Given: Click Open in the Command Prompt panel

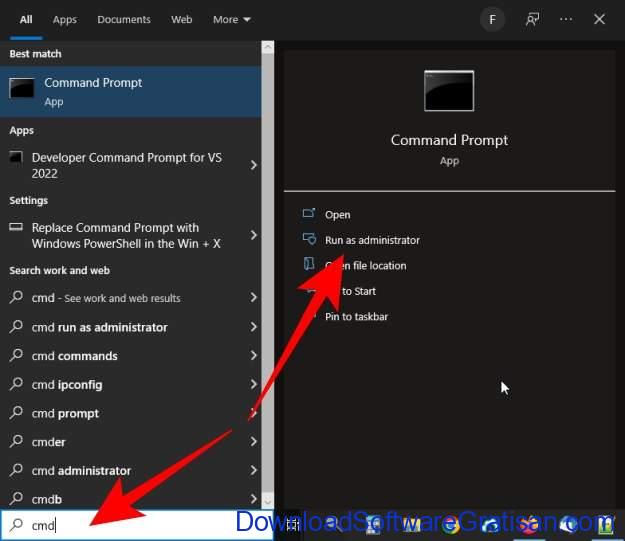Looking at the screenshot, I should tap(338, 215).
